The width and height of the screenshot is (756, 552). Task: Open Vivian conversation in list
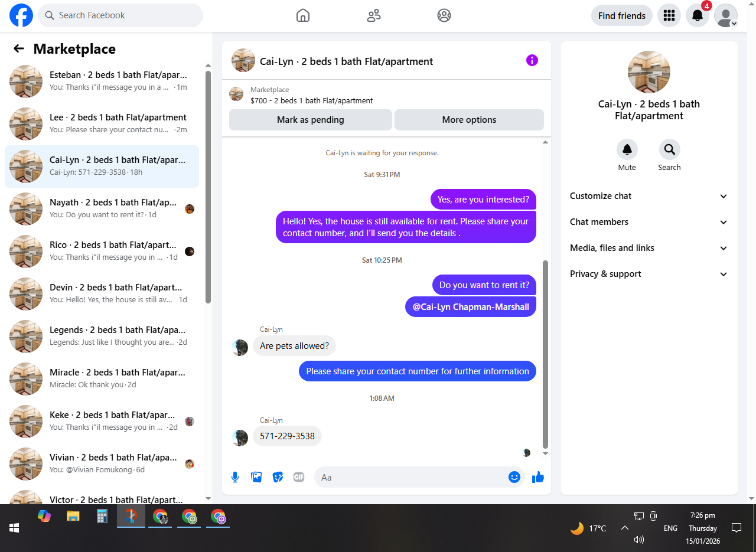click(102, 464)
